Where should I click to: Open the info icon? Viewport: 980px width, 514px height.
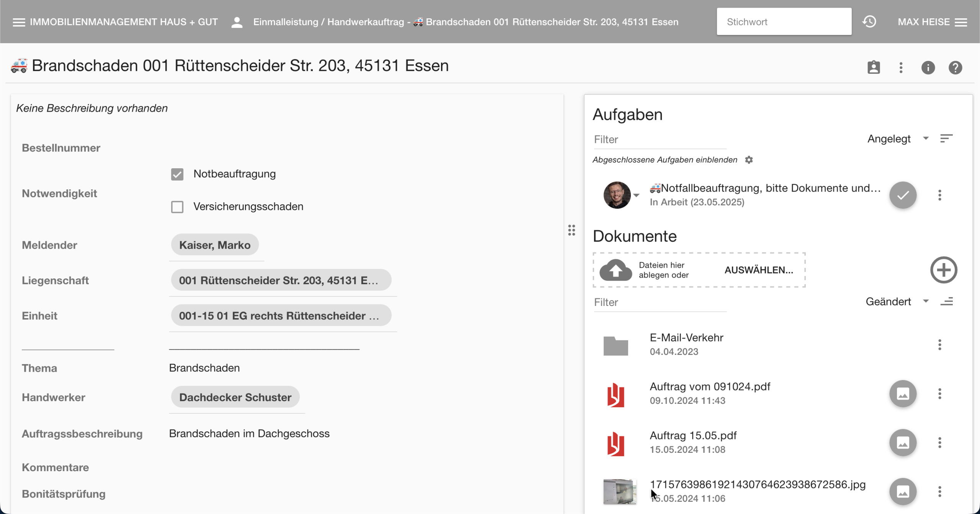click(928, 68)
